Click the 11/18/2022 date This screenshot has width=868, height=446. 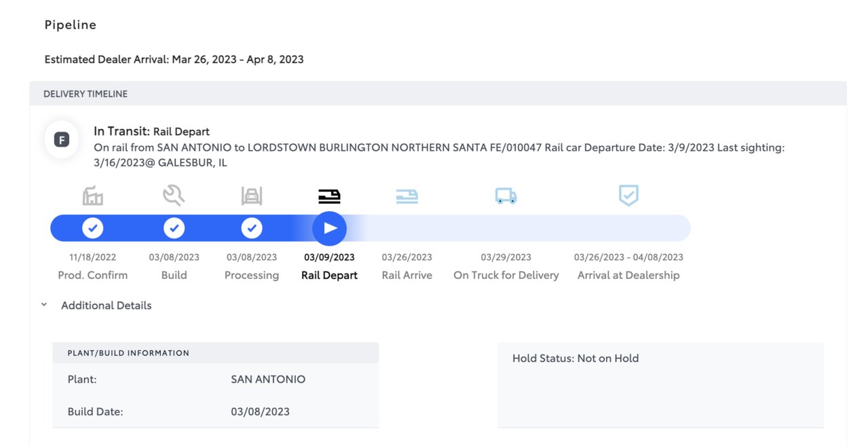(x=92, y=257)
